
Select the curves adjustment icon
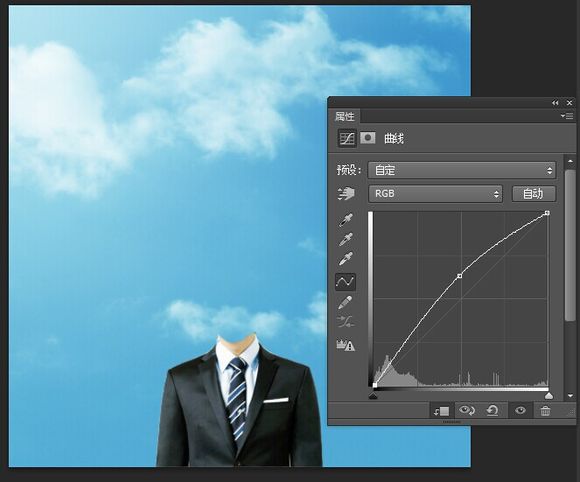pos(347,139)
